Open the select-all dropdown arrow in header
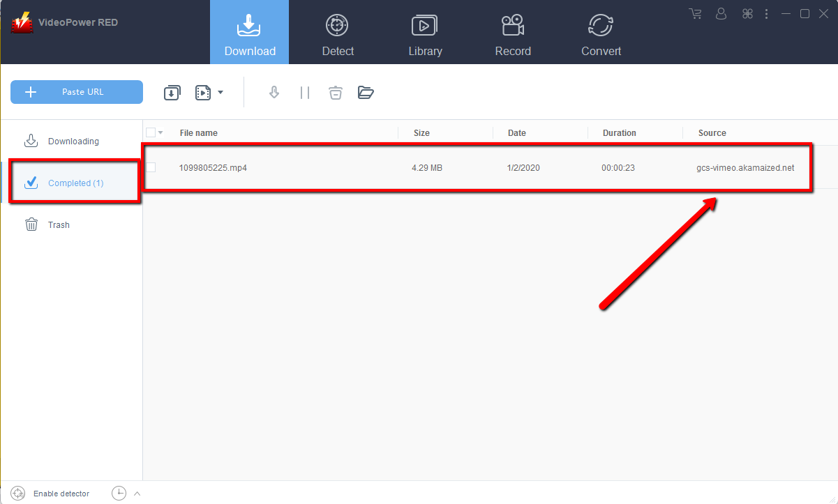Image resolution: width=838 pixels, height=504 pixels. 161,132
